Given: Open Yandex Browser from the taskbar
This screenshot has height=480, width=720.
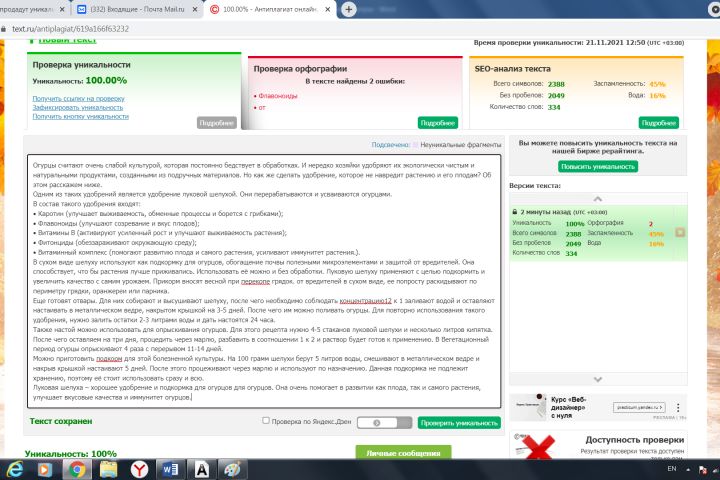Looking at the screenshot, I should (139, 469).
